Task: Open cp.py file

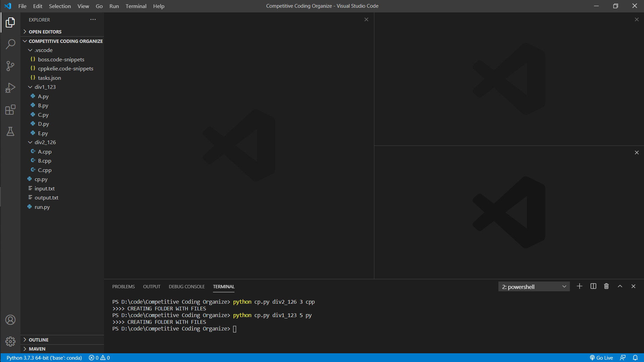Action: pyautogui.click(x=62, y=179)
